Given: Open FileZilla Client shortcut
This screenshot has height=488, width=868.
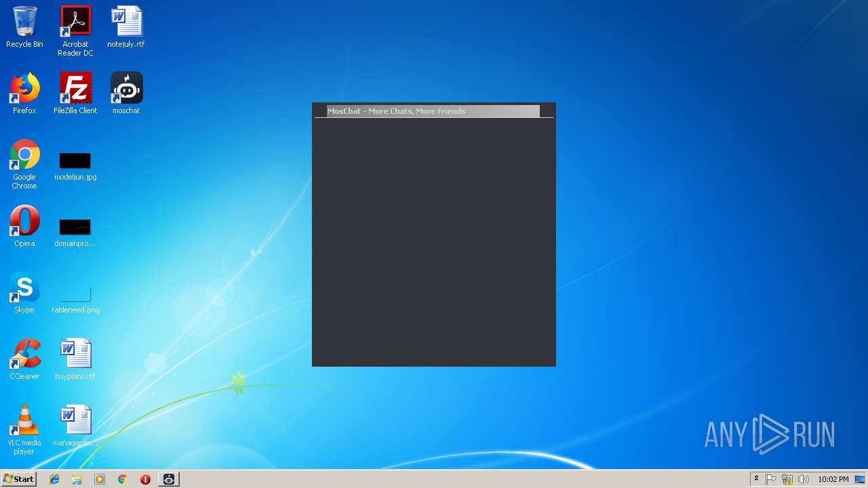Looking at the screenshot, I should 75,94.
